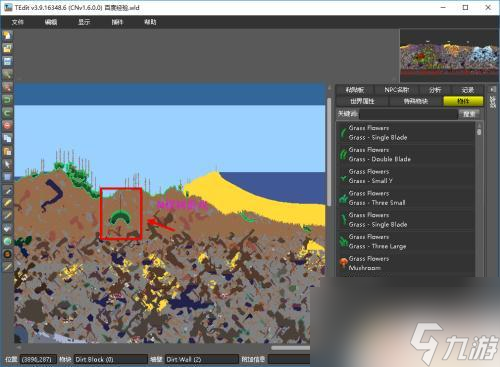The image size is (500, 367).
Task: Open the 显示 menu
Action: (x=84, y=22)
